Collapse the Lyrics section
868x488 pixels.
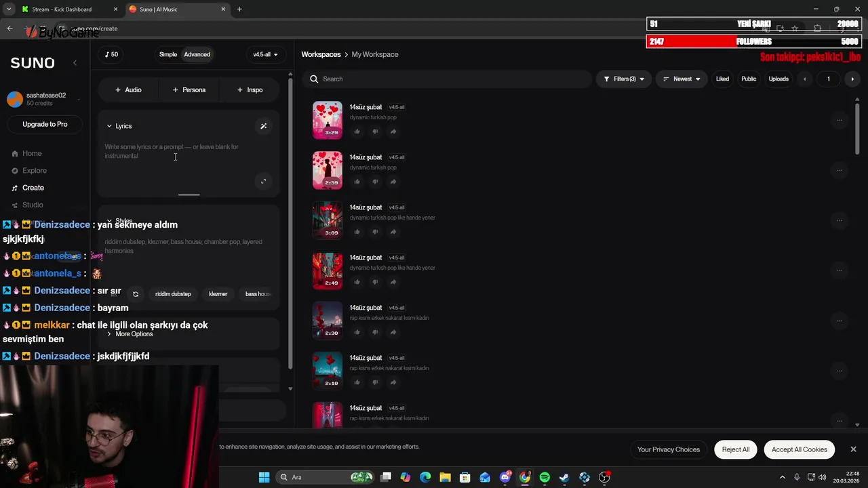coord(119,126)
